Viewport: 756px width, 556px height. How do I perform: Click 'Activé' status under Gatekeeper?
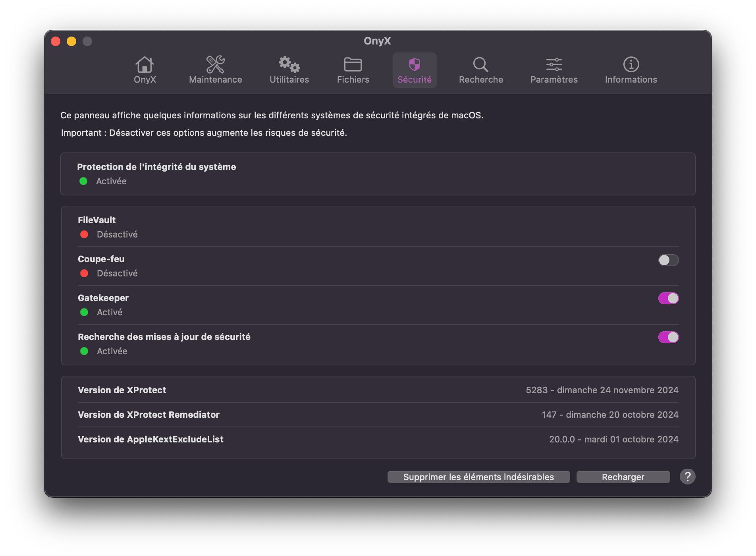[x=110, y=312]
